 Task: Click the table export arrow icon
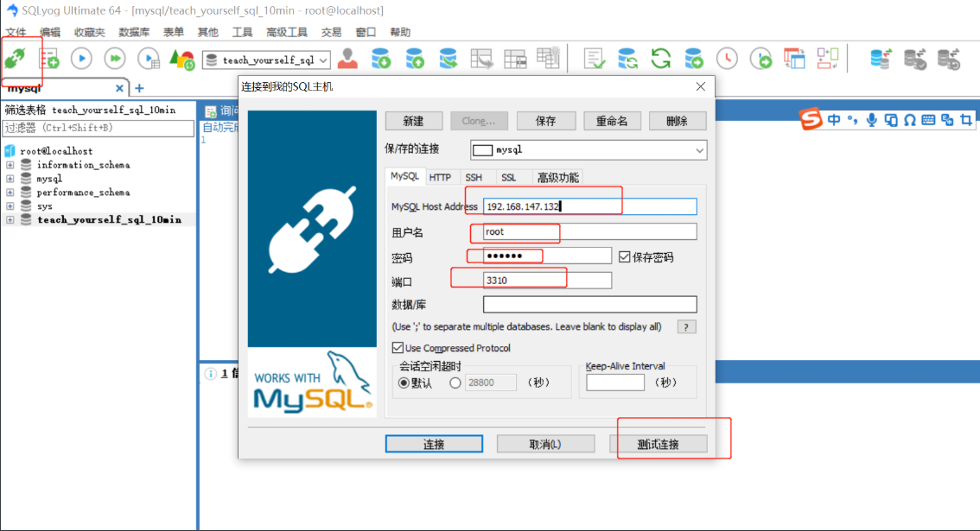click(481, 59)
